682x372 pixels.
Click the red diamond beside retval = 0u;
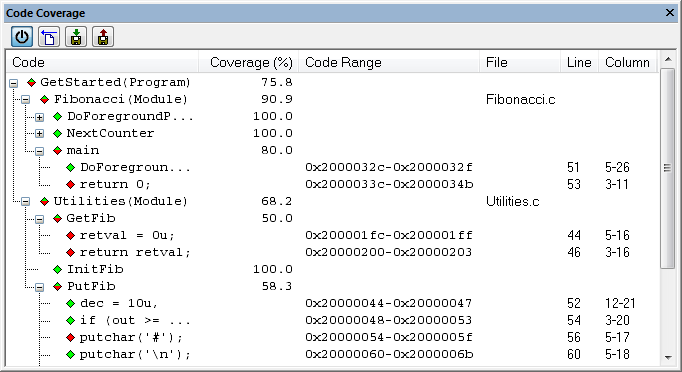71,235
